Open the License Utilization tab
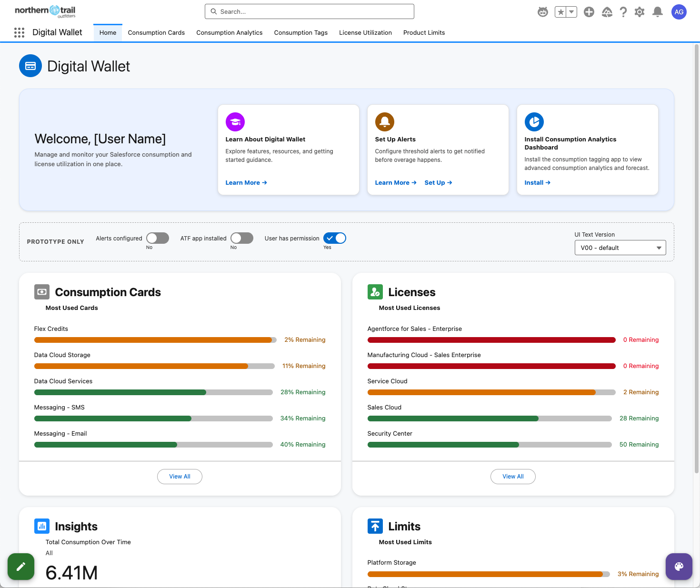The image size is (700, 588). pyautogui.click(x=365, y=32)
